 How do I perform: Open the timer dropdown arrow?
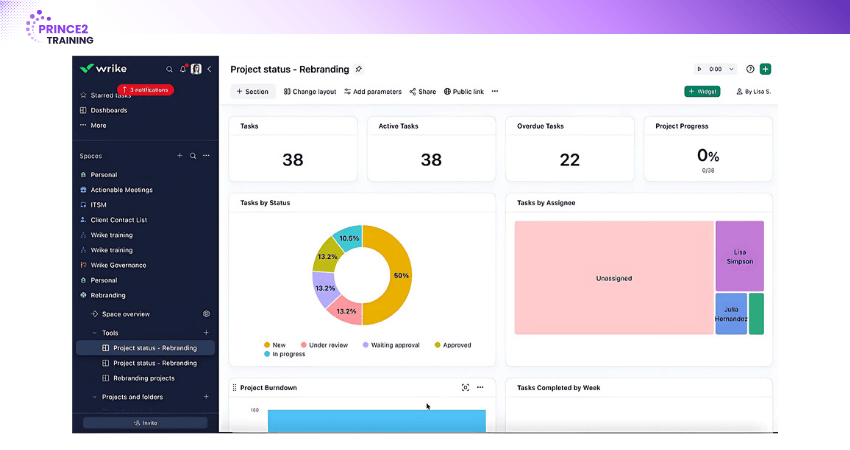(732, 69)
